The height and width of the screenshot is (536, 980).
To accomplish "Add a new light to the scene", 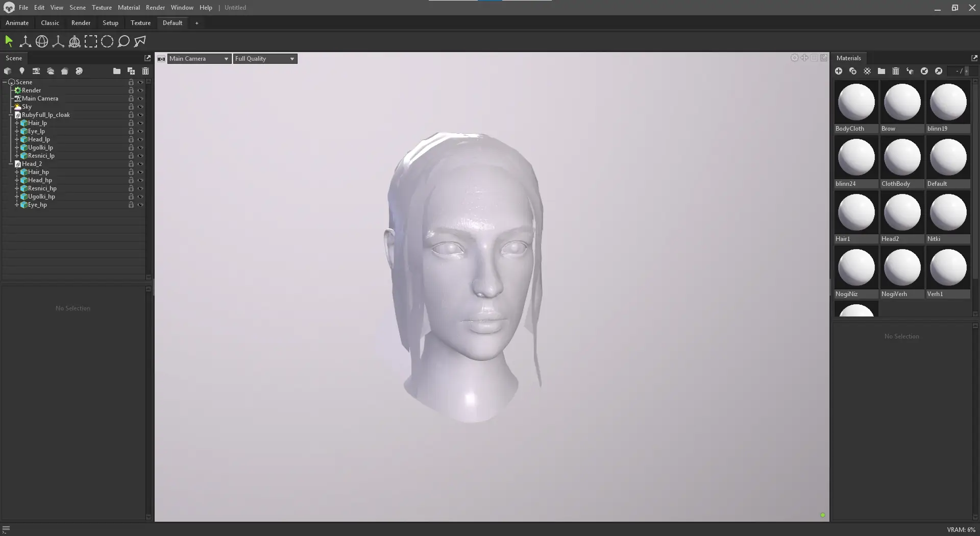I will [x=22, y=71].
